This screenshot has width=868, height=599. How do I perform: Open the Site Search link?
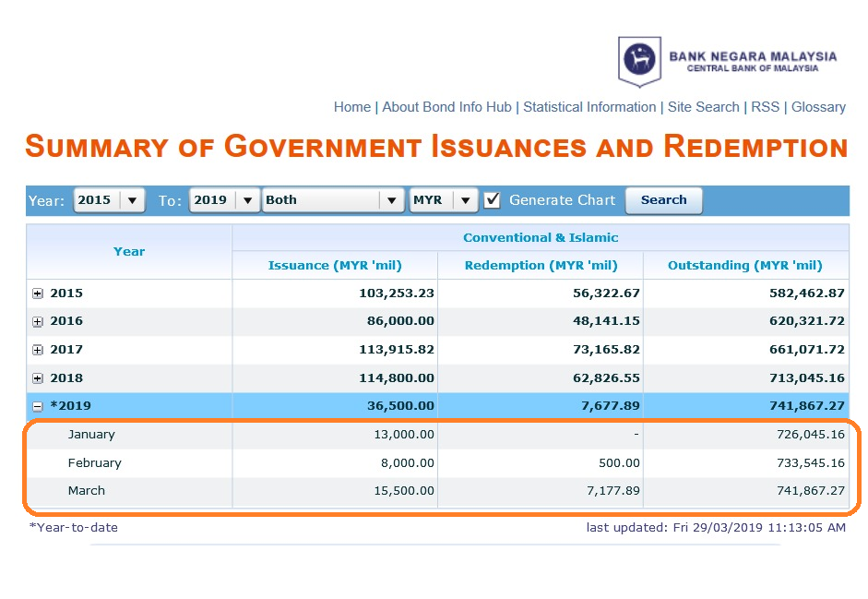703,107
